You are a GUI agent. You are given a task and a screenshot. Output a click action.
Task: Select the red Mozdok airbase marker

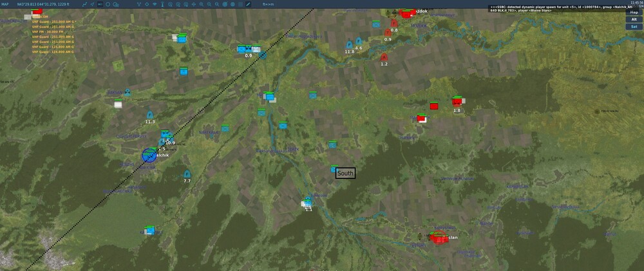tap(406, 14)
